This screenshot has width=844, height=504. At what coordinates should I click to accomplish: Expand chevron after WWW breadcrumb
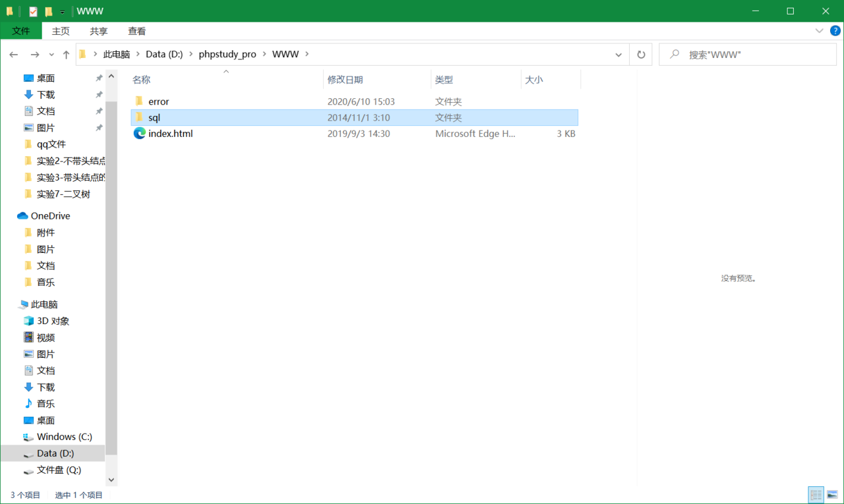pyautogui.click(x=307, y=55)
